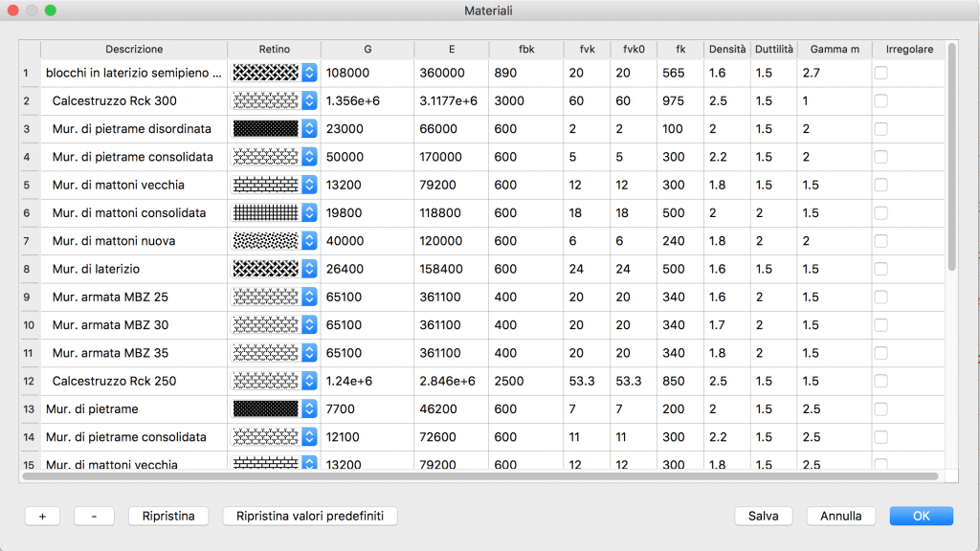Click G value 1.24e+6
980x551 pixels.
(x=349, y=381)
